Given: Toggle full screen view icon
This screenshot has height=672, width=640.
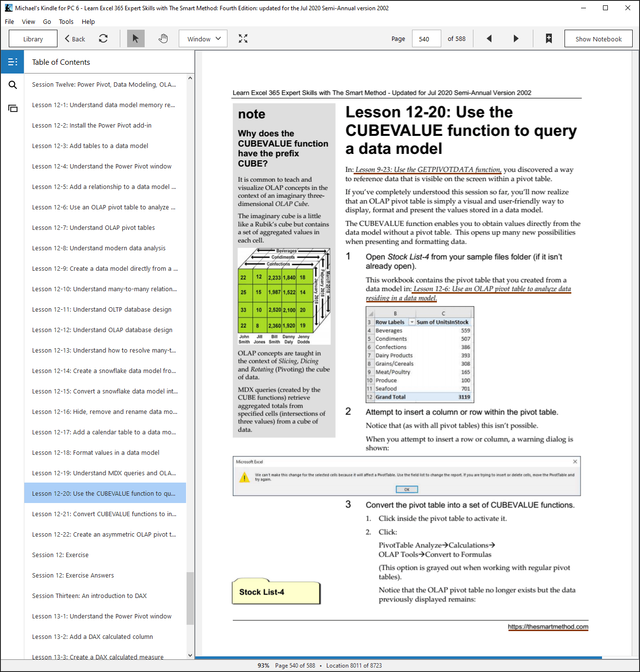Looking at the screenshot, I should tap(243, 38).
